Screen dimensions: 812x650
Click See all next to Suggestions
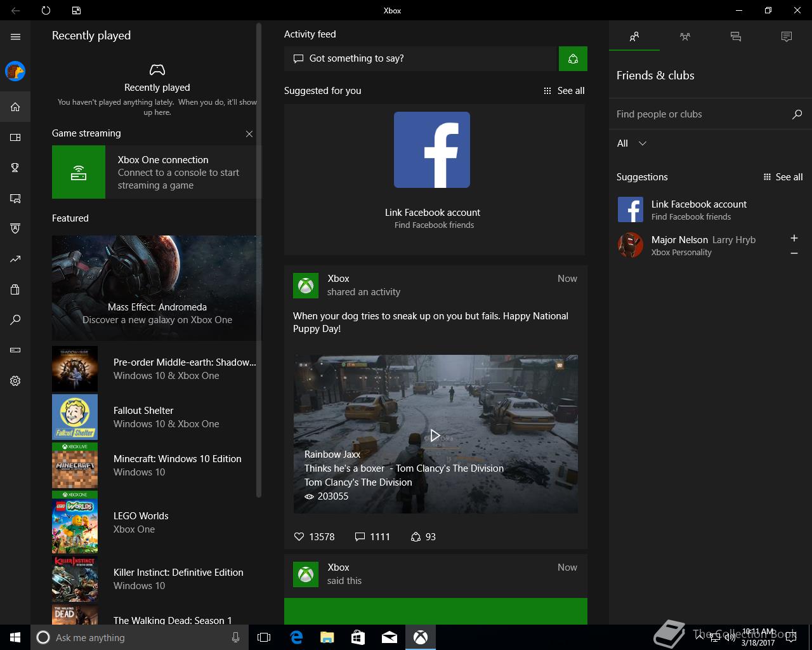point(783,177)
